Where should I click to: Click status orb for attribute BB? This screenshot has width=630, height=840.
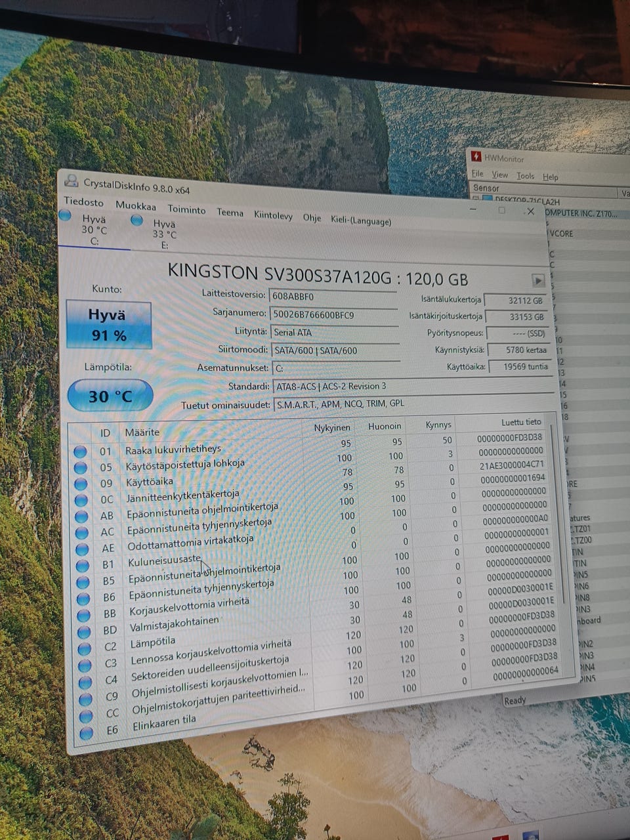coord(83,616)
